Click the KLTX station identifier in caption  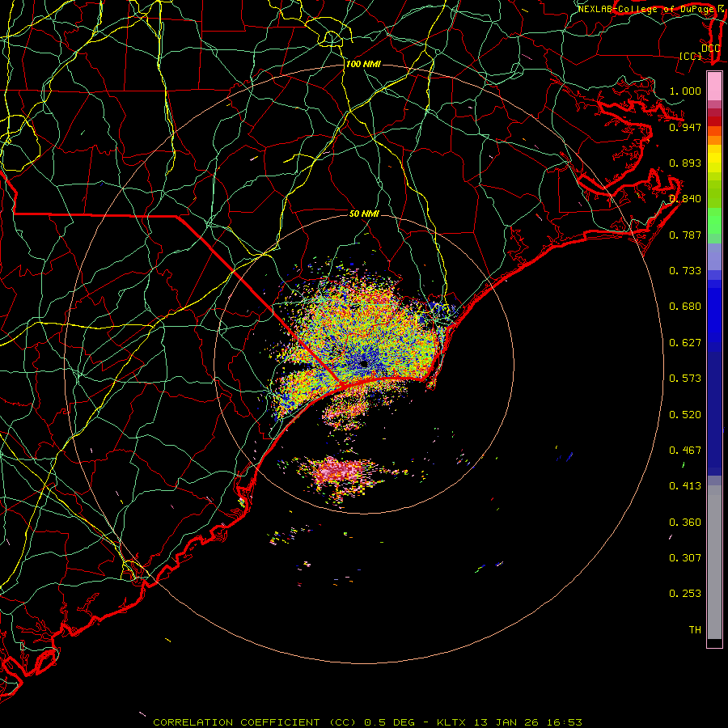tap(453, 722)
